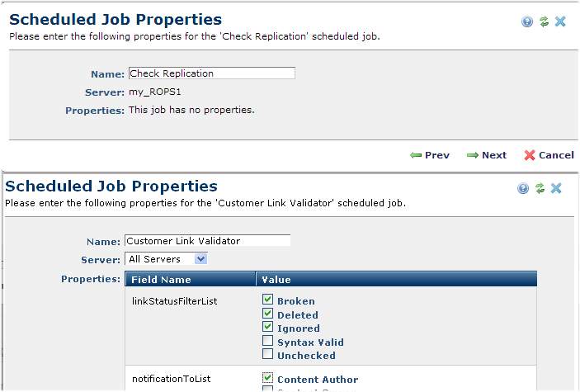Image resolution: width=580 pixels, height=392 pixels.
Task: Click the Customer Link Validator name field
Action: pyautogui.click(x=207, y=241)
